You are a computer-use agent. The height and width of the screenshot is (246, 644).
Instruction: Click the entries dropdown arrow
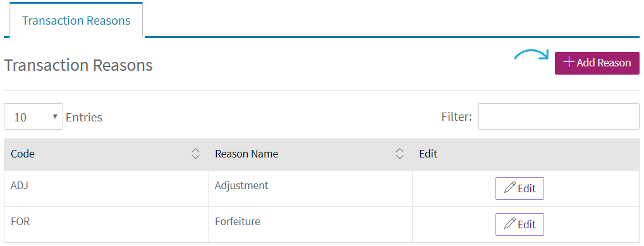click(55, 116)
